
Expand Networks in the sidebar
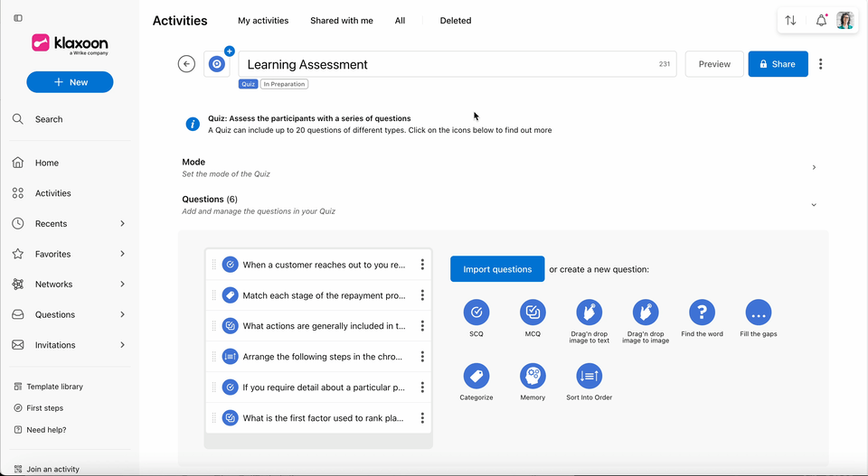click(x=122, y=285)
